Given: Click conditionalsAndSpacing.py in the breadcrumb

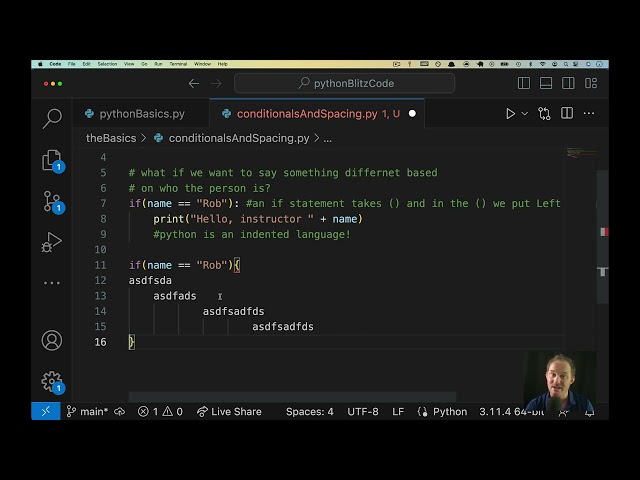Looking at the screenshot, I should 239,138.
